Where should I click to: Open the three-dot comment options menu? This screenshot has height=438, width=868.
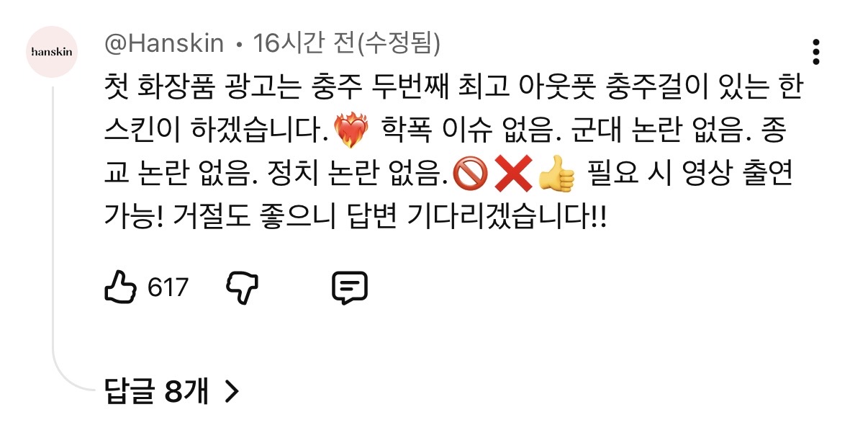tap(815, 53)
